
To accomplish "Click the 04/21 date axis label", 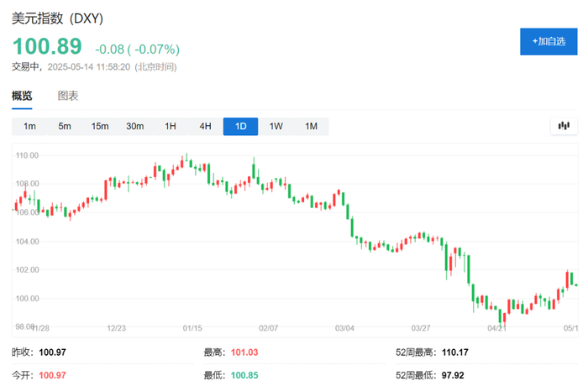I will click(x=497, y=328).
